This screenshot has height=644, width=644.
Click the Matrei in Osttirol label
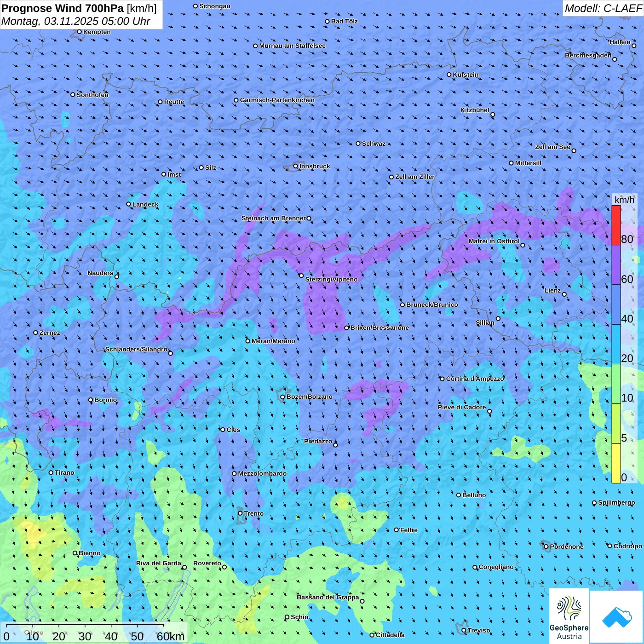coord(494,241)
